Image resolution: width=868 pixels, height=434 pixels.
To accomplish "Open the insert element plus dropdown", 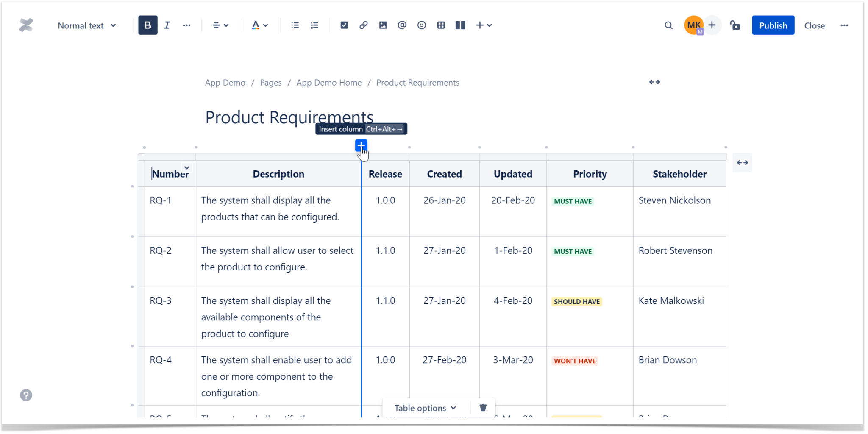I will point(483,25).
